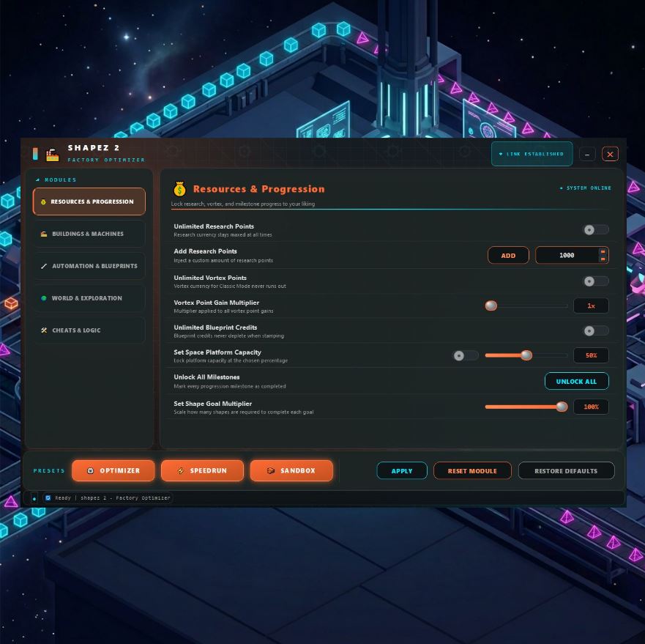Toggle Unlimited Vortex Points on
The width and height of the screenshot is (645, 644).
tap(596, 281)
